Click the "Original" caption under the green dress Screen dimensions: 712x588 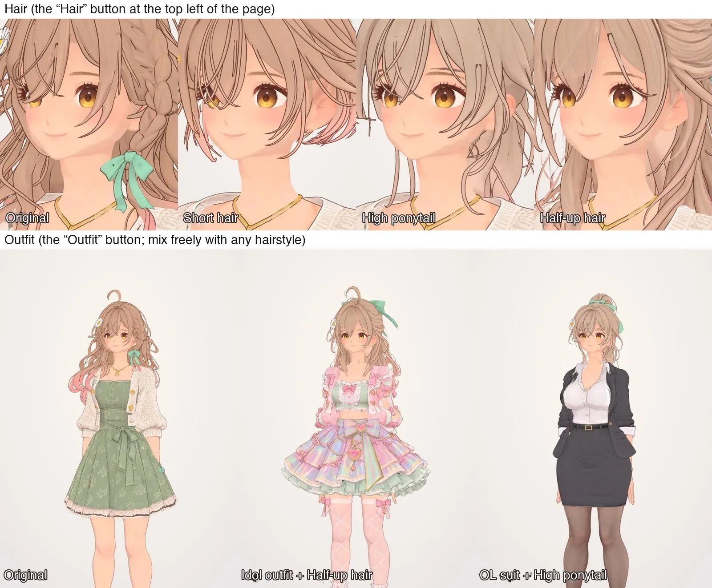point(25,575)
